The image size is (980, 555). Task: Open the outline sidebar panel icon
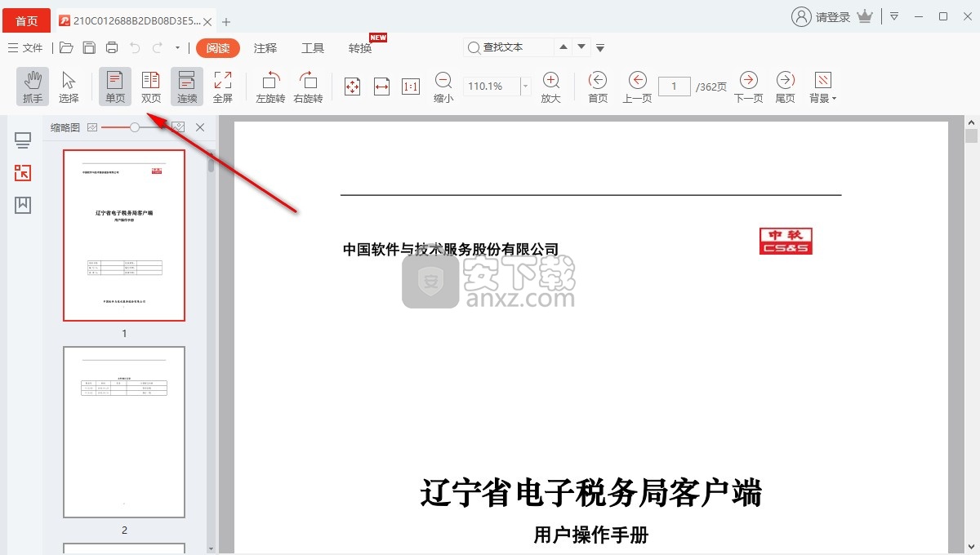point(23,141)
